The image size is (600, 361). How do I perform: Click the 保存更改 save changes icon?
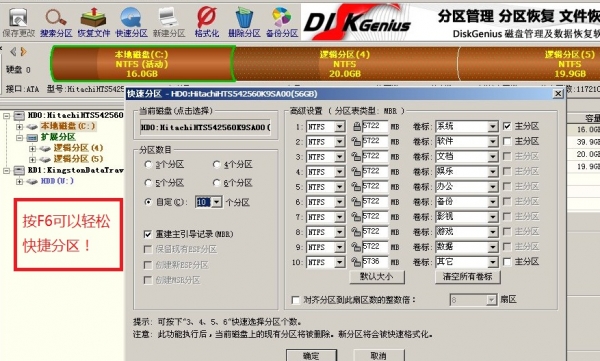click(18, 22)
